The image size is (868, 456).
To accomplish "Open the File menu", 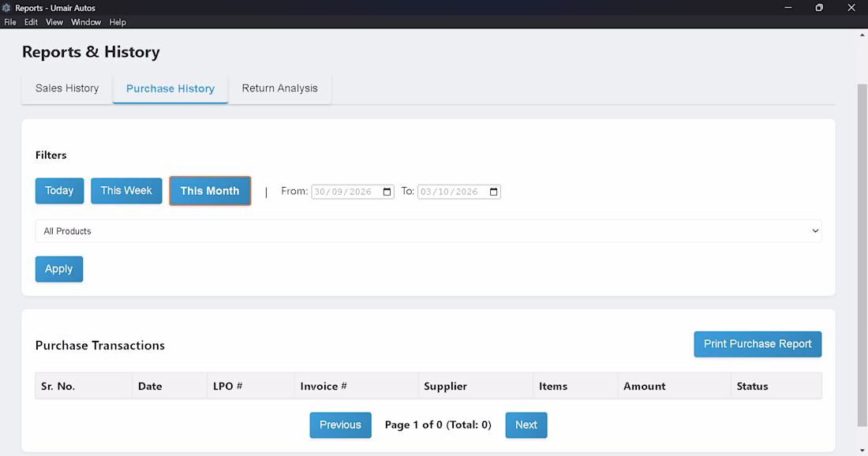I will pos(10,22).
